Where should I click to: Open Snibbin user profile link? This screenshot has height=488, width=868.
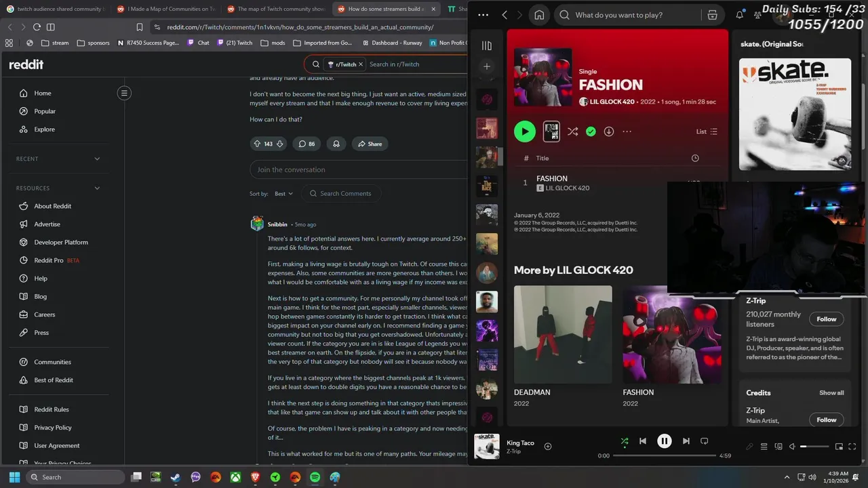click(277, 224)
